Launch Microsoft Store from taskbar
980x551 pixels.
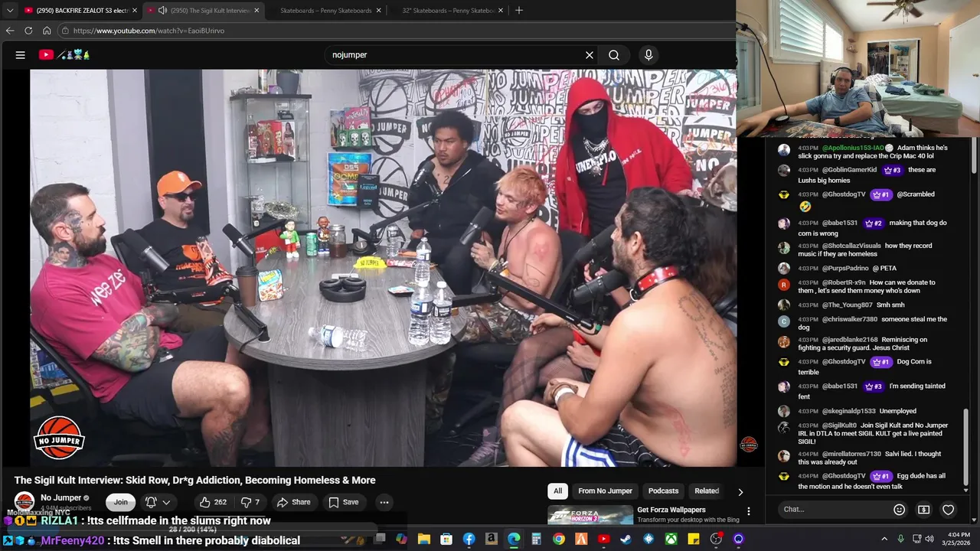(x=446, y=539)
